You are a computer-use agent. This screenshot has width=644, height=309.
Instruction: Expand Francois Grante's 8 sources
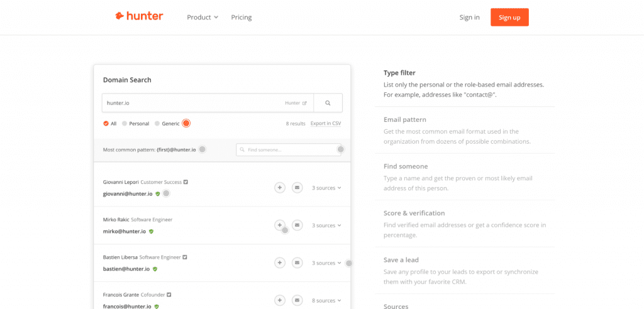pos(326,300)
